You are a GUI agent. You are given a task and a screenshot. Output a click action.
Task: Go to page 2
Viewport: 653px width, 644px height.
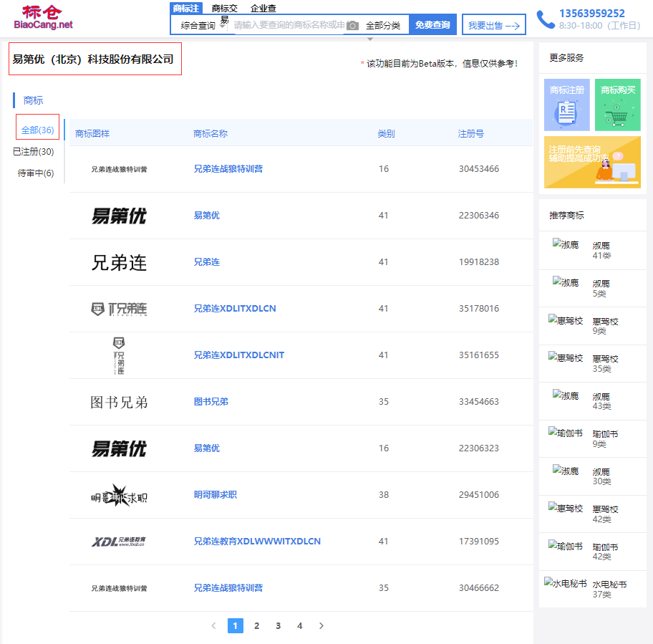(x=257, y=625)
